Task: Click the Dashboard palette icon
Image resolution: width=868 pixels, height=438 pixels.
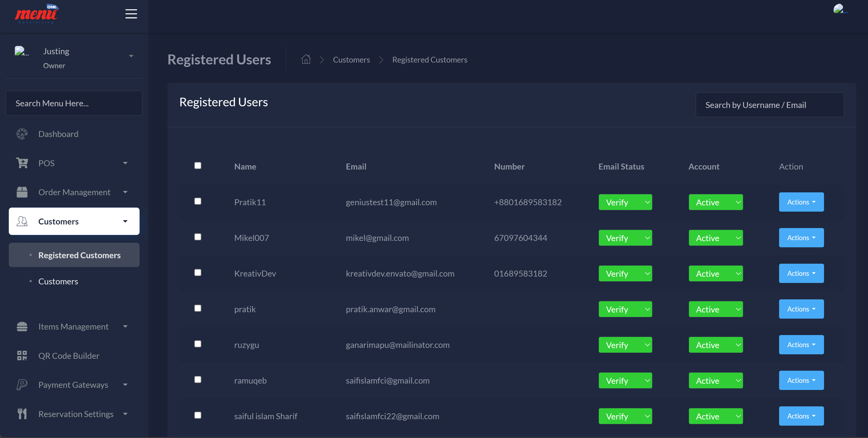Action: click(x=22, y=134)
